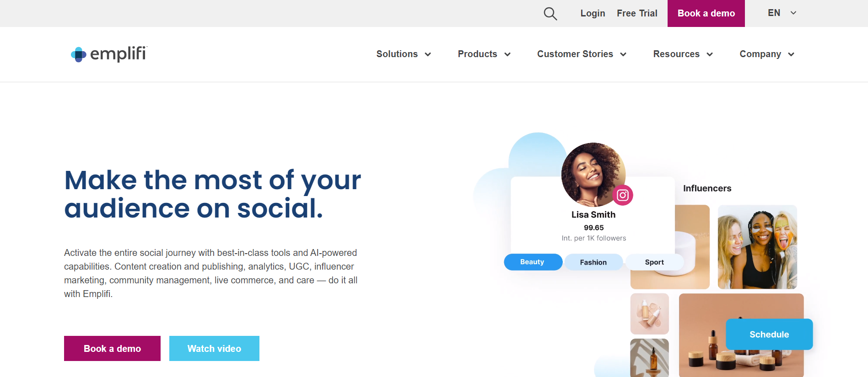Image resolution: width=868 pixels, height=377 pixels.
Task: Open the Company menu
Action: point(767,54)
